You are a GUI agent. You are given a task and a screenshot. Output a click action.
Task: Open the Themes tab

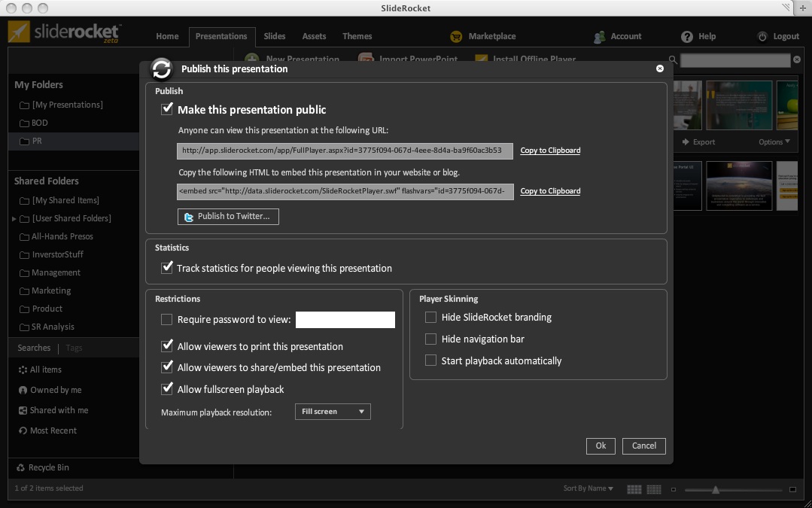[x=357, y=36]
